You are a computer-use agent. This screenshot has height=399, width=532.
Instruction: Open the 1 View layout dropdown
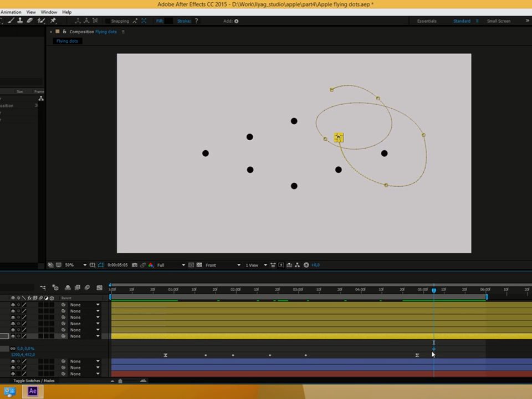(x=265, y=265)
